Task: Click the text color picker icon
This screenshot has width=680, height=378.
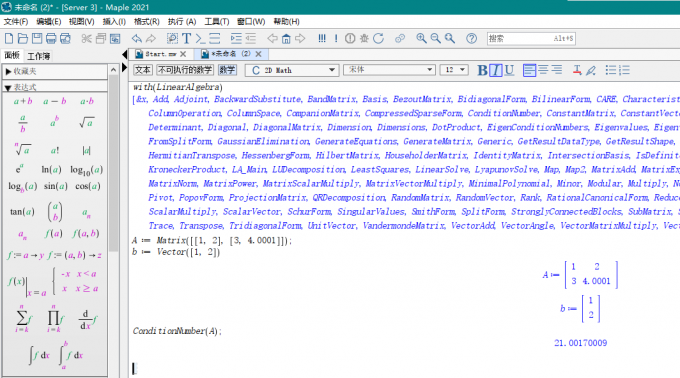Action: coord(577,70)
